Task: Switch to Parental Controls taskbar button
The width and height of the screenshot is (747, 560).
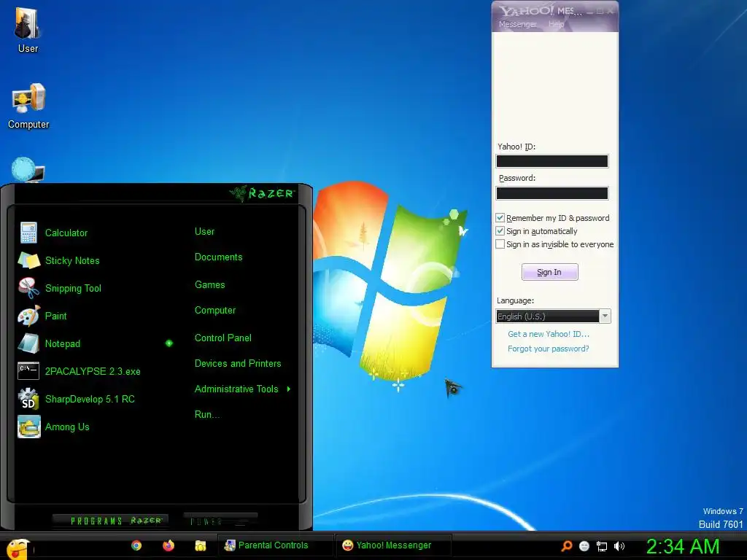Action: [x=275, y=545]
